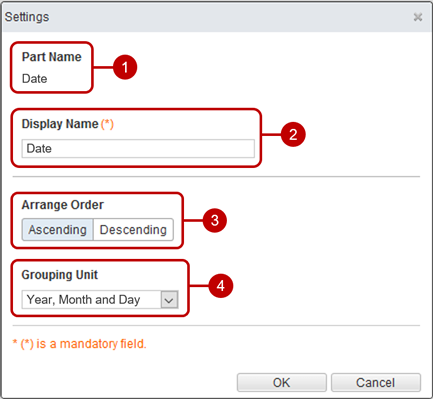This screenshot has height=399, width=433.
Task: Click the 'Display Name' label
Action: coord(60,124)
